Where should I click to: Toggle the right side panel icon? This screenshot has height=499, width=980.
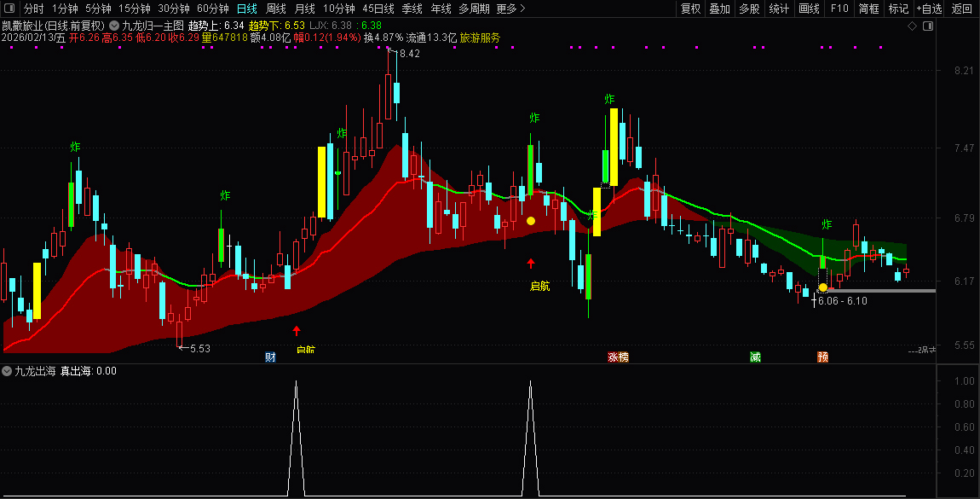[928, 26]
